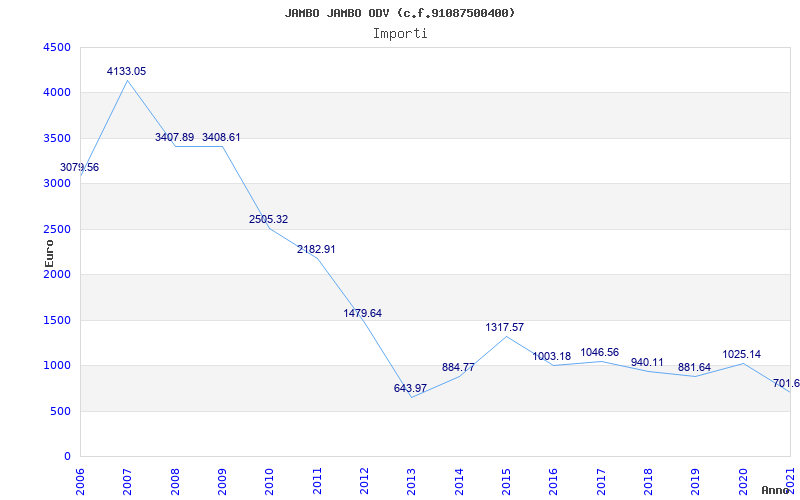Image resolution: width=800 pixels, height=500 pixels.
Task: Click the 884.77 data label
Action: click(x=458, y=367)
